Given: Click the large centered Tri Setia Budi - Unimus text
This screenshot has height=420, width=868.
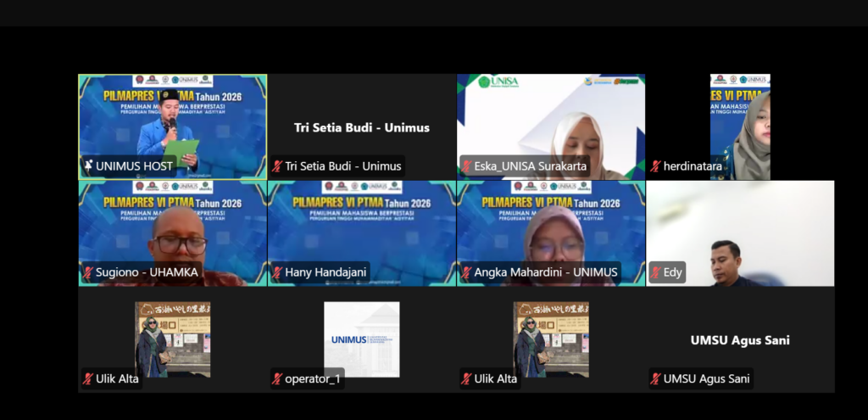Looking at the screenshot, I should pyautogui.click(x=362, y=128).
